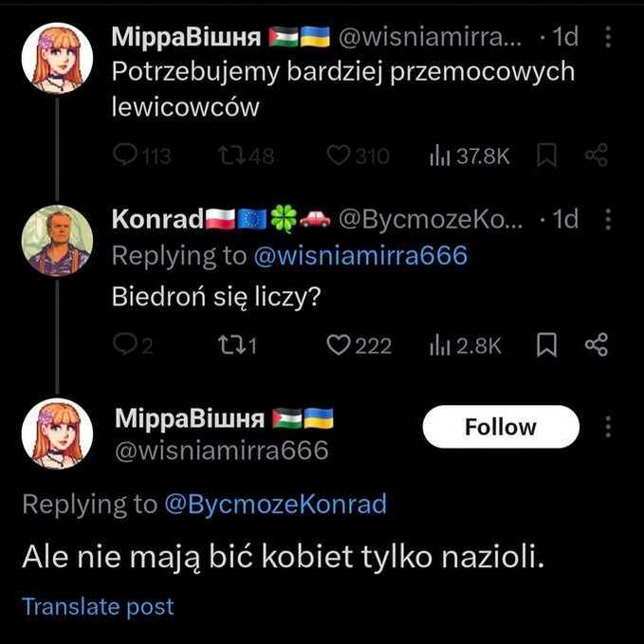View Konrad's reply 2.8K view stats

(x=466, y=345)
